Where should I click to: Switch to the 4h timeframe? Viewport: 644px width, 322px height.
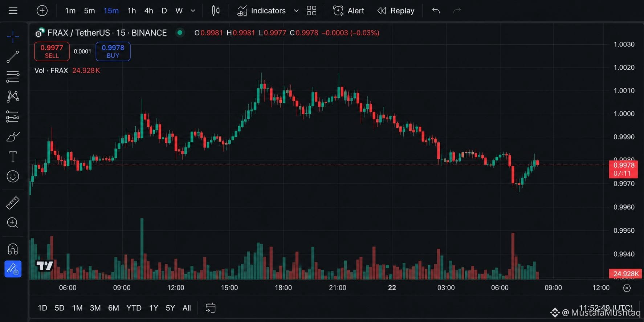pyautogui.click(x=148, y=11)
